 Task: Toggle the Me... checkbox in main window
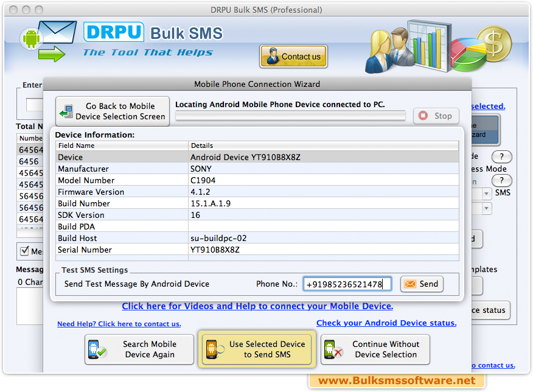tap(24, 251)
